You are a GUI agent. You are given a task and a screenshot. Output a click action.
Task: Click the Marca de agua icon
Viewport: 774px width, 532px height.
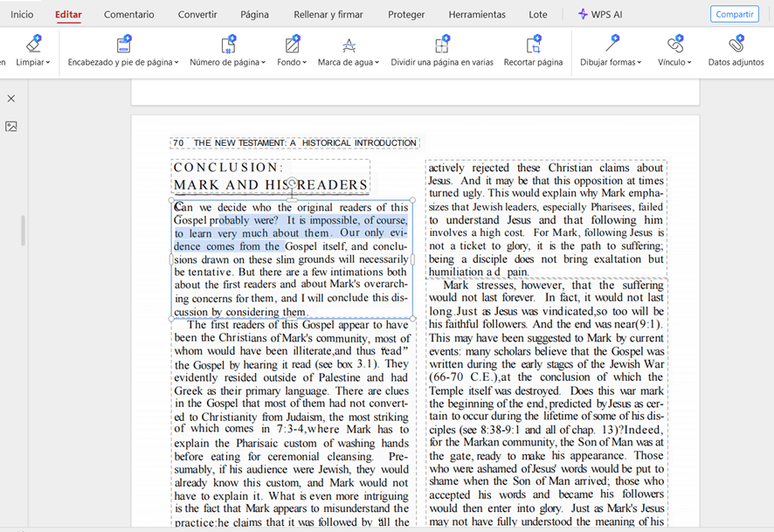point(349,45)
